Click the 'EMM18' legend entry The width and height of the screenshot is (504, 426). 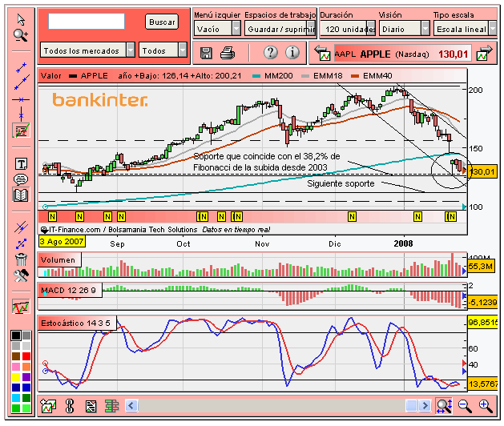322,76
